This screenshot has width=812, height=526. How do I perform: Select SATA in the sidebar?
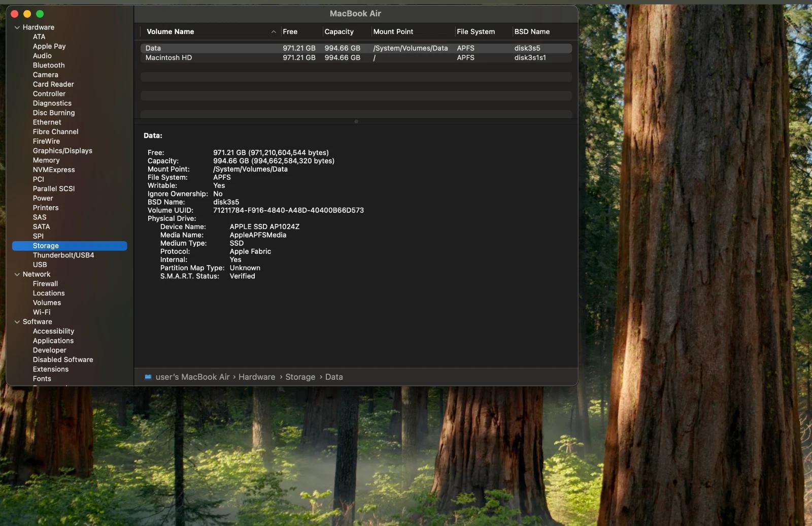[42, 227]
